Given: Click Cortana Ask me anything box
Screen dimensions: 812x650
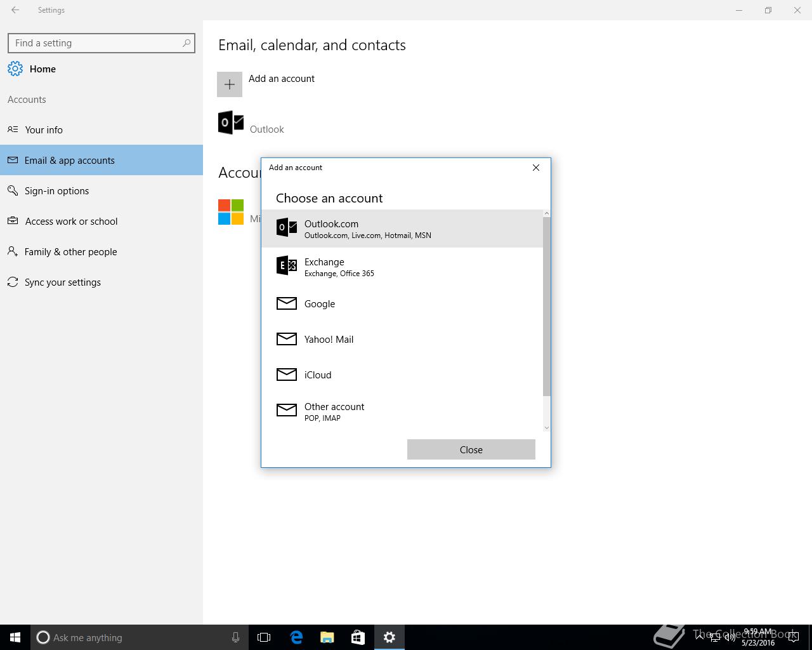Looking at the screenshot, I should (x=139, y=637).
